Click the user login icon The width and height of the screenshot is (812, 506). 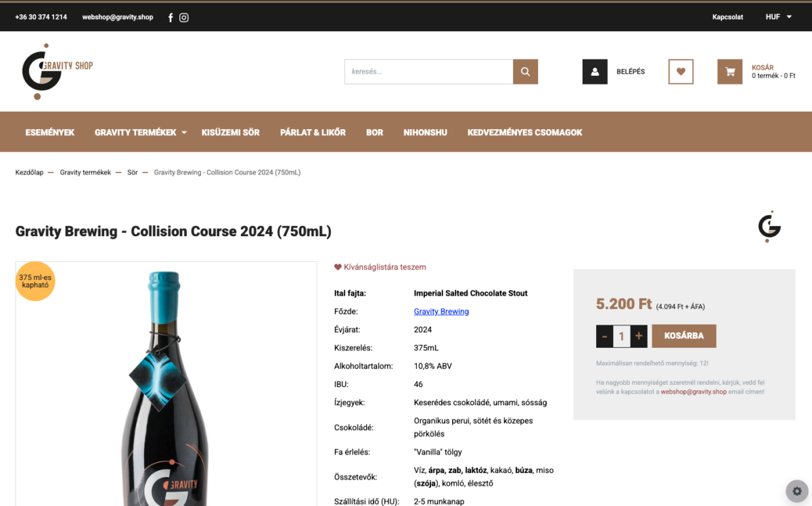[x=595, y=72]
